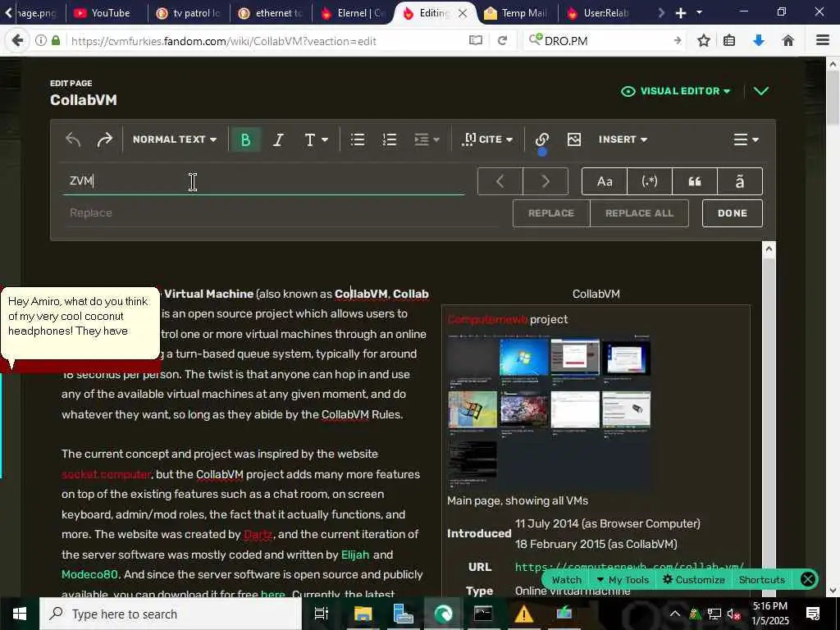Viewport: 840px width, 630px height.
Task: Open File Explorer from the taskbar
Action: [x=363, y=614]
